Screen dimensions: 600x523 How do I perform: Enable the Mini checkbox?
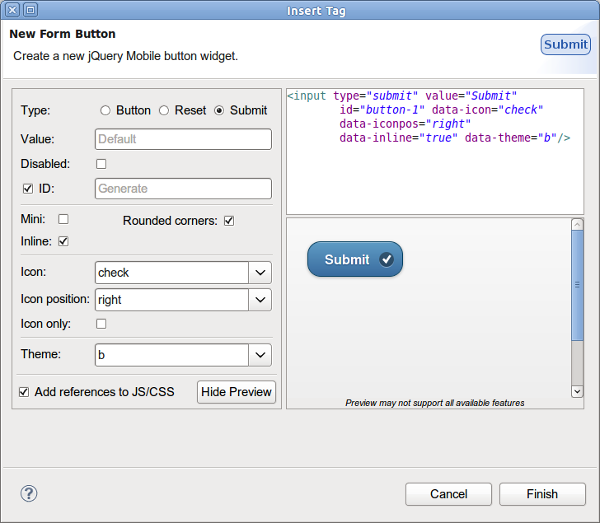[x=64, y=219]
